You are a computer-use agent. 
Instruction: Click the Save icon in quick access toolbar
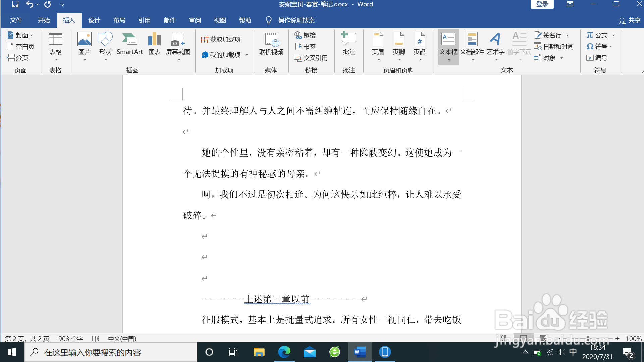click(15, 4)
